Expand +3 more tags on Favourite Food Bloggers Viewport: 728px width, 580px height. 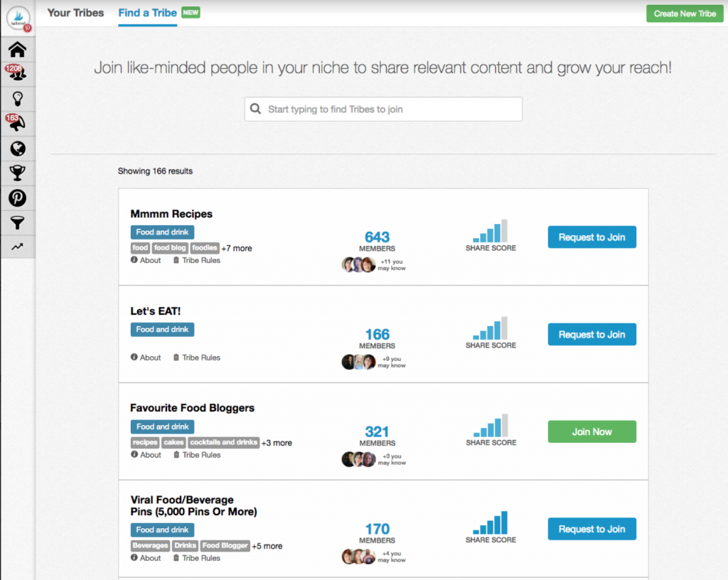[x=277, y=443]
